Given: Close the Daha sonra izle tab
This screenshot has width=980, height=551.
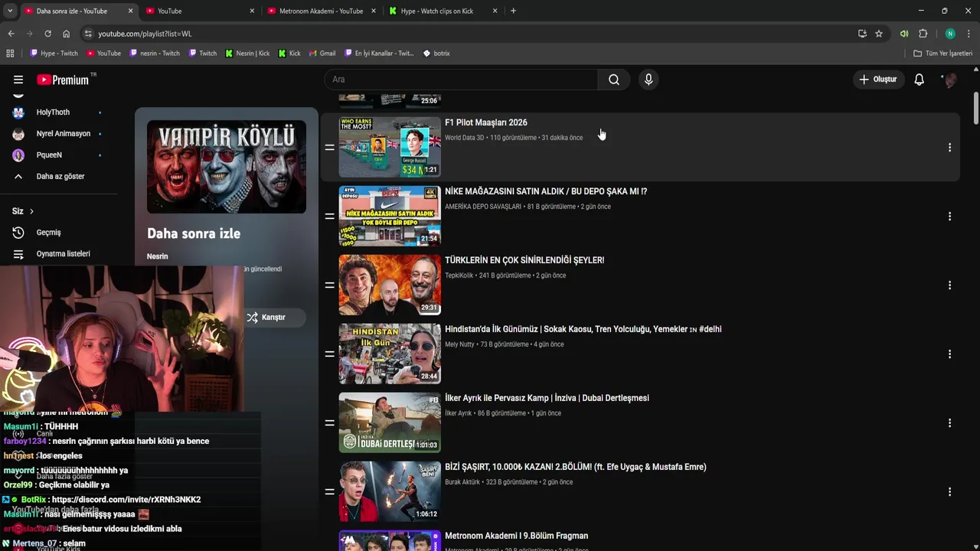Looking at the screenshot, I should coord(131,11).
